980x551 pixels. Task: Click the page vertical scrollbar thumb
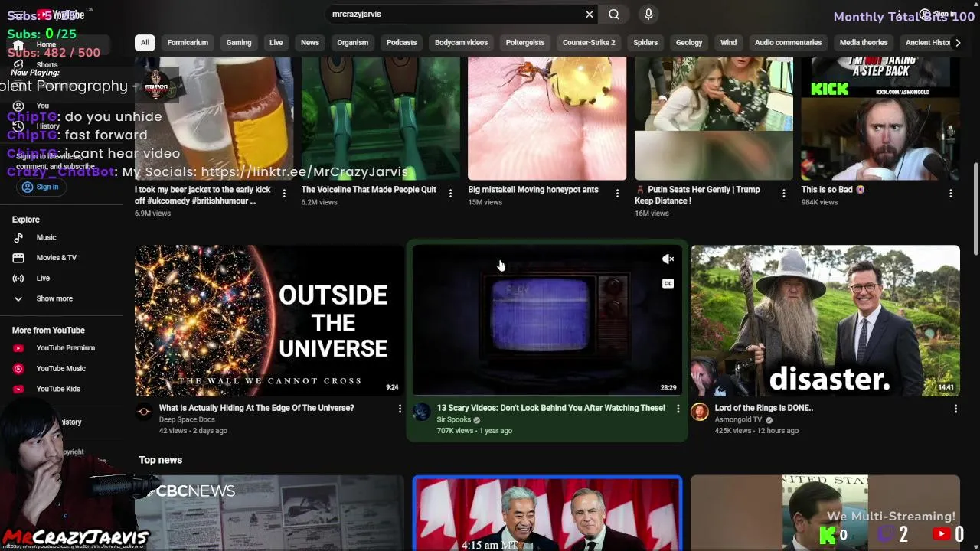[975, 209]
